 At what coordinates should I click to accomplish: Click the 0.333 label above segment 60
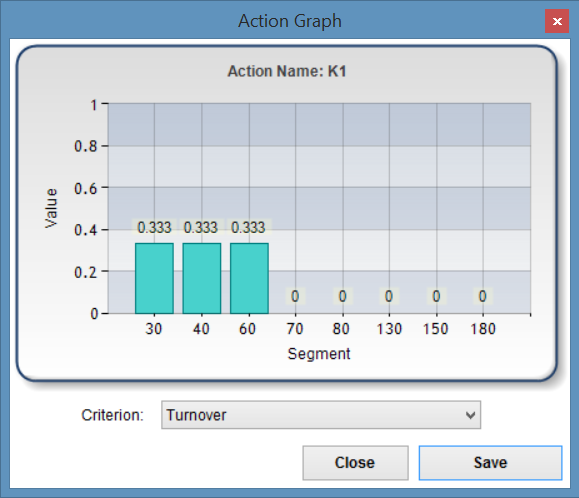248,227
